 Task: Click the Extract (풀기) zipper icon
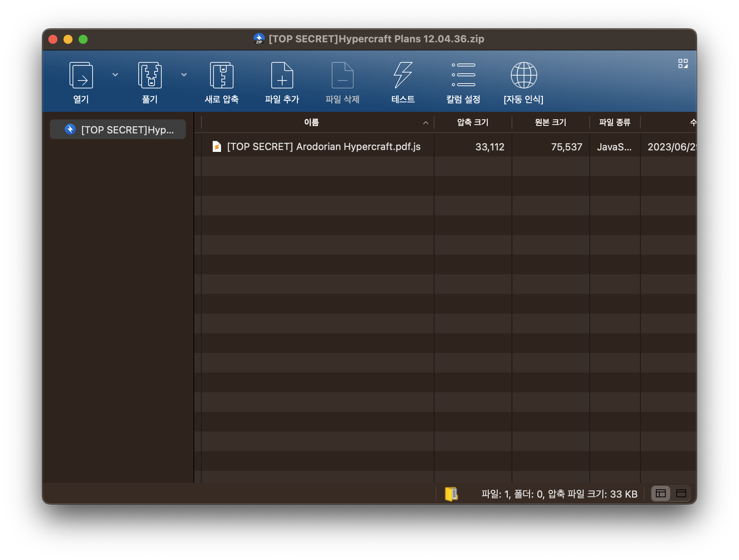[150, 76]
